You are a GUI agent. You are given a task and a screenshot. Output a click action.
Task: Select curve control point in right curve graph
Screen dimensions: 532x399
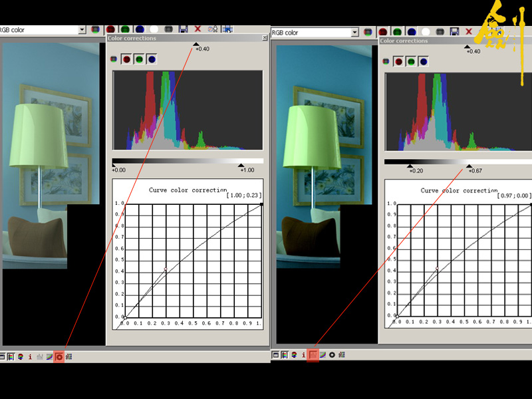tap(437, 269)
